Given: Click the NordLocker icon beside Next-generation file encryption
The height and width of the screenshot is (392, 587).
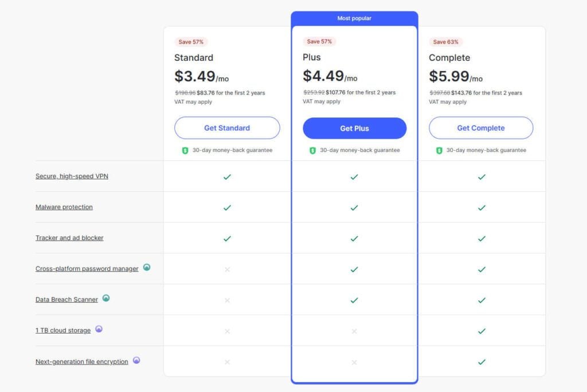Looking at the screenshot, I should (x=136, y=360).
